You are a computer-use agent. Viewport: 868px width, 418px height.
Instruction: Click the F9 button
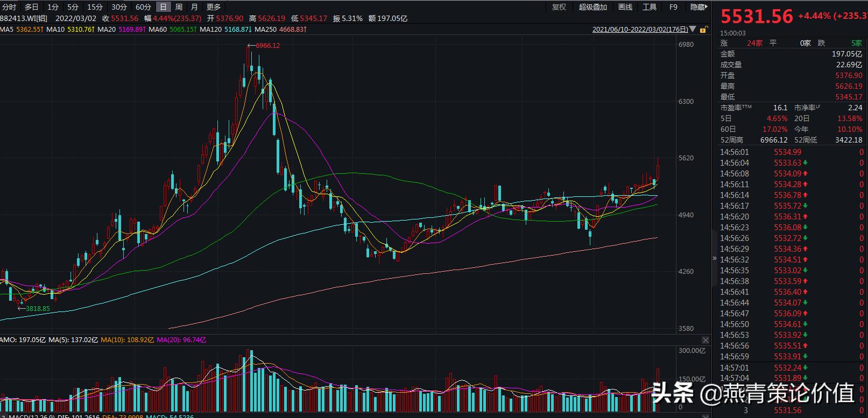[673, 7]
